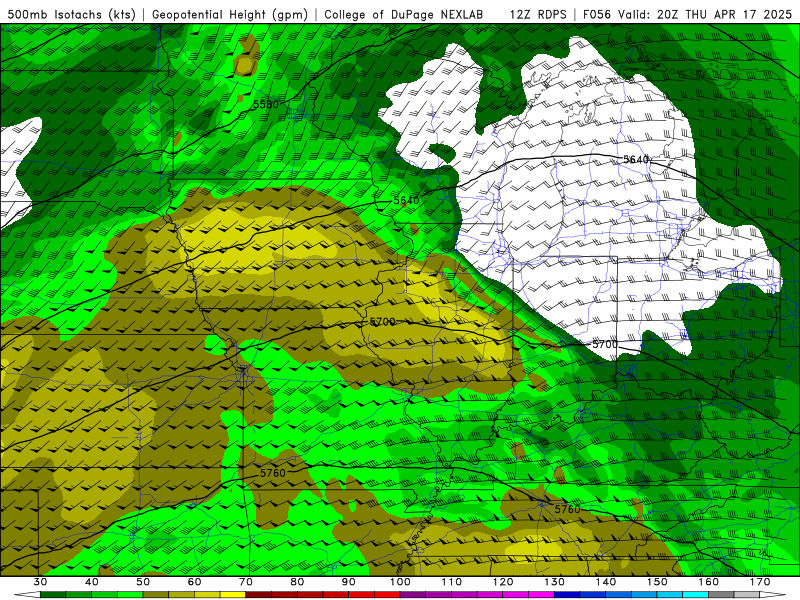Click the 170 value on the color scale
Image resolution: width=800 pixels, height=600 pixels.
tap(760, 582)
